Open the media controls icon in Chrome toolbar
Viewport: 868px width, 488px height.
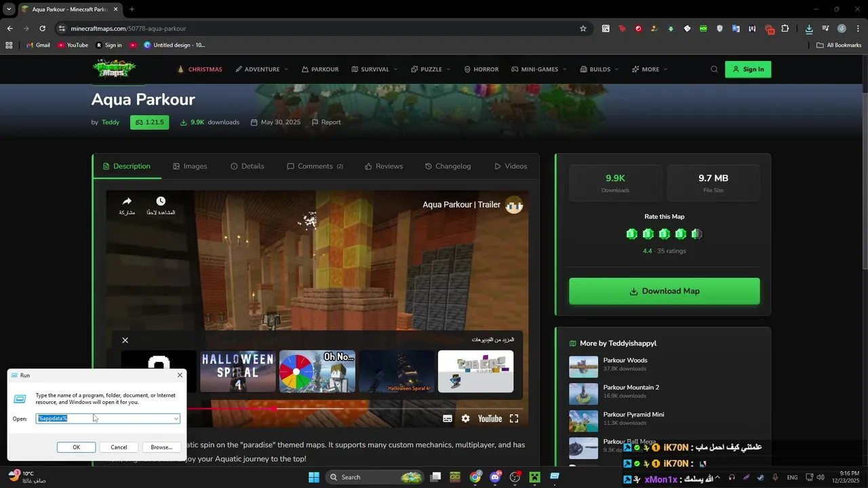(825, 28)
